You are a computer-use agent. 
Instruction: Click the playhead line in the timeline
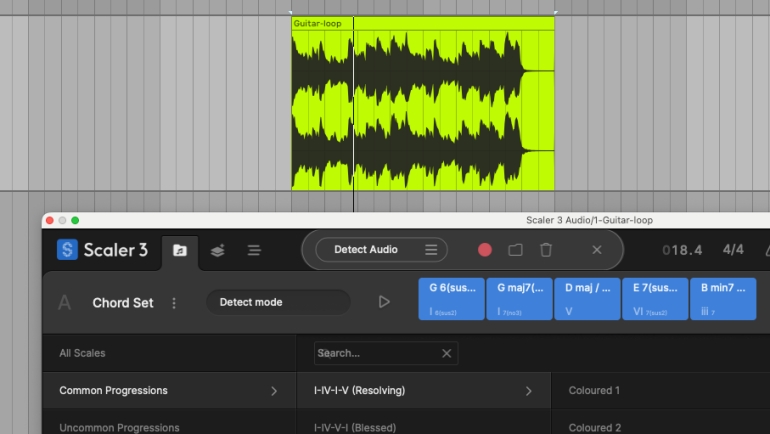tap(353, 113)
